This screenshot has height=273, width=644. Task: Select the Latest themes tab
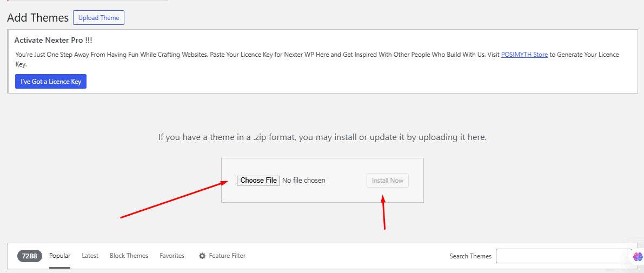coord(90,256)
